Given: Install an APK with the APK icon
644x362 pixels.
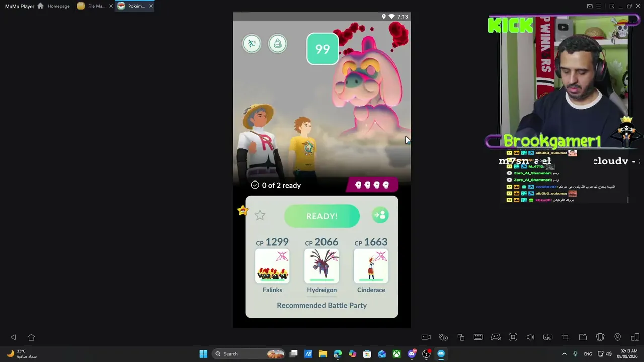Looking at the screenshot, I should point(548,337).
